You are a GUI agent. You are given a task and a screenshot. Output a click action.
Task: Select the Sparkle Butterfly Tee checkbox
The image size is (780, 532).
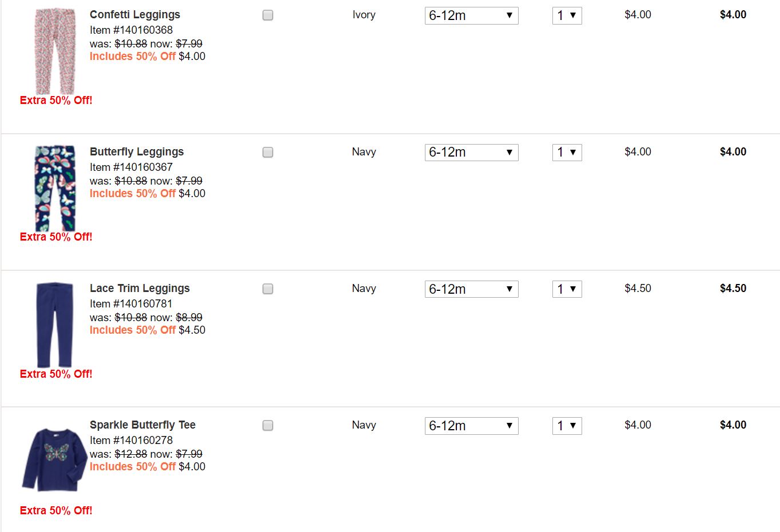268,426
